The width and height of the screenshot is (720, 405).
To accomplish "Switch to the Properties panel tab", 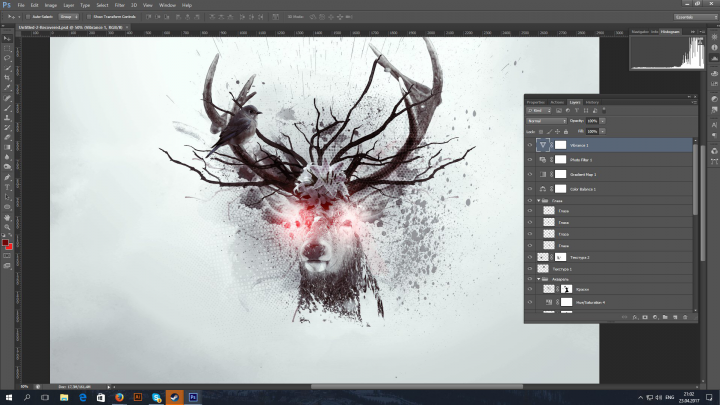I will click(536, 102).
